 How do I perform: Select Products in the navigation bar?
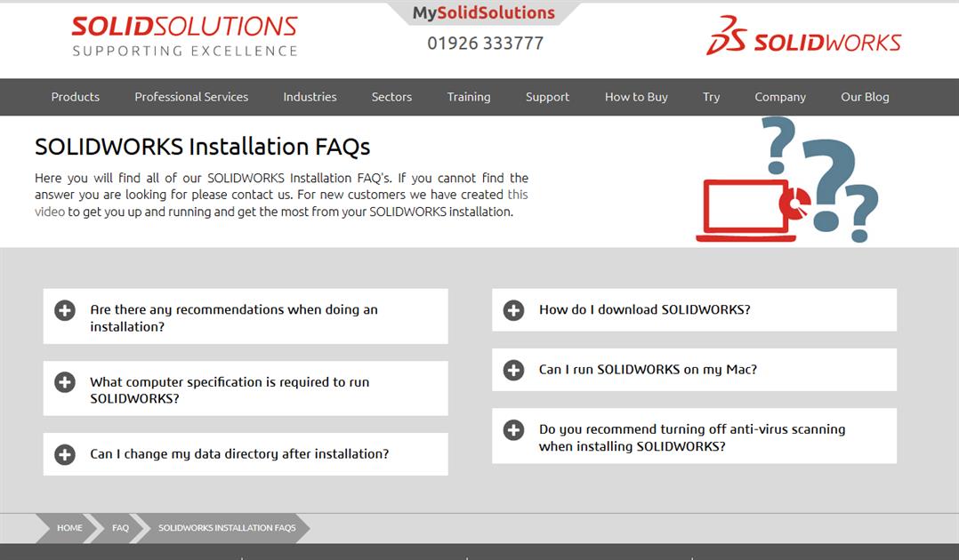pos(75,97)
